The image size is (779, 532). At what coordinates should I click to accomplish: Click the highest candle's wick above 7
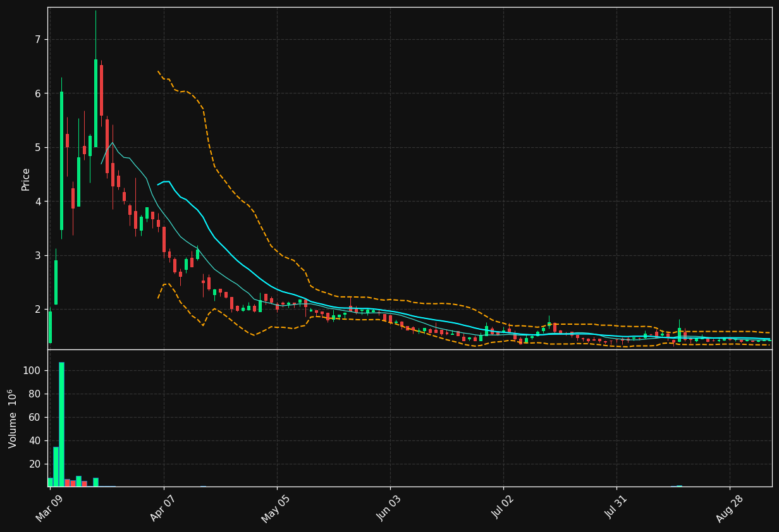95,35
